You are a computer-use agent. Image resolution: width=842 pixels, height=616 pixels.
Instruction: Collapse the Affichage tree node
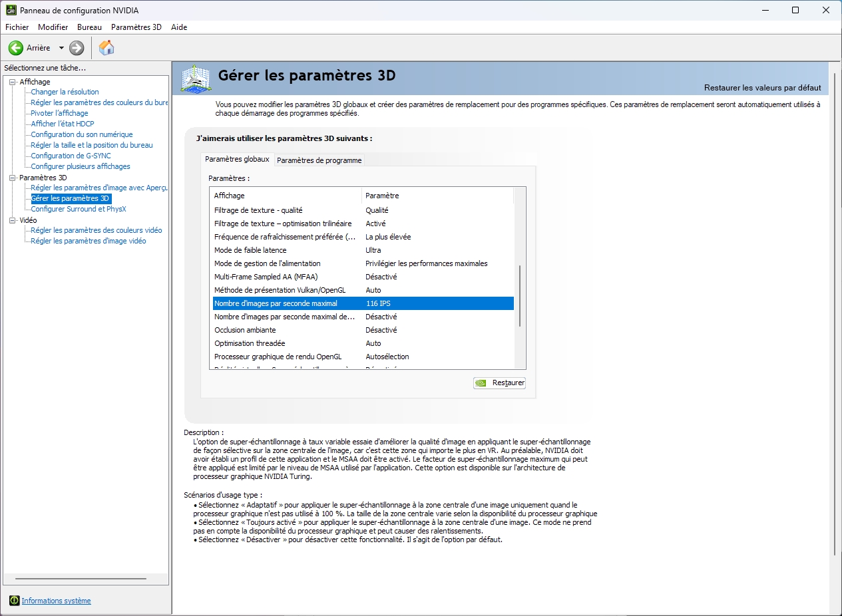tap(12, 82)
